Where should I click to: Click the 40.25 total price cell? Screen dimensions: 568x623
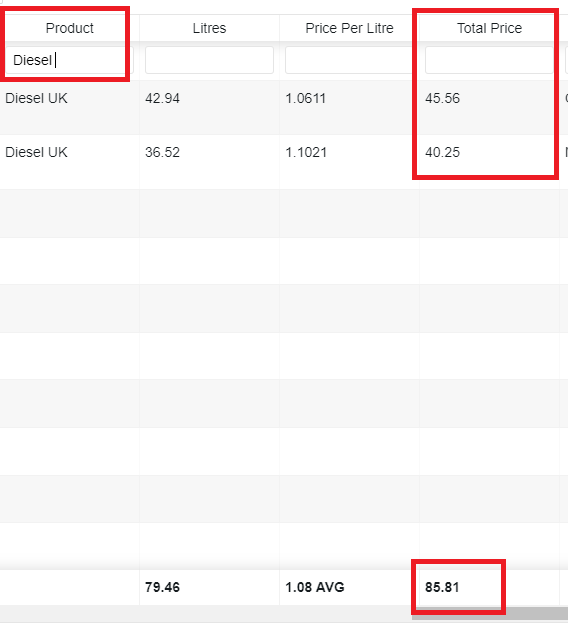tap(442, 152)
